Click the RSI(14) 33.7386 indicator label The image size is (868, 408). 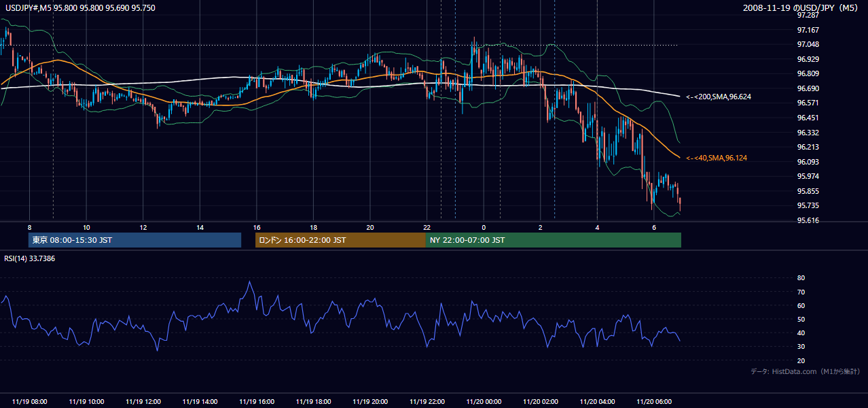pos(30,258)
